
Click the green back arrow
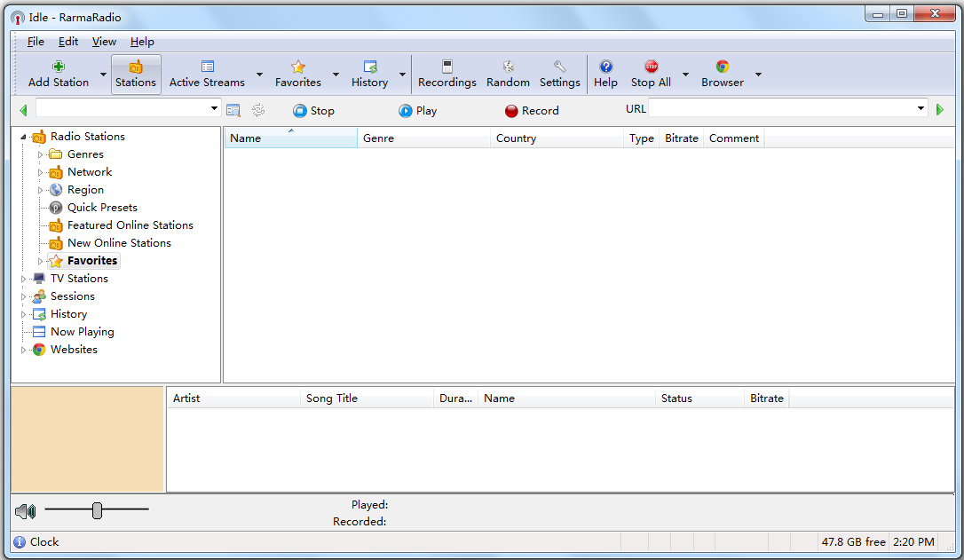pyautogui.click(x=23, y=111)
